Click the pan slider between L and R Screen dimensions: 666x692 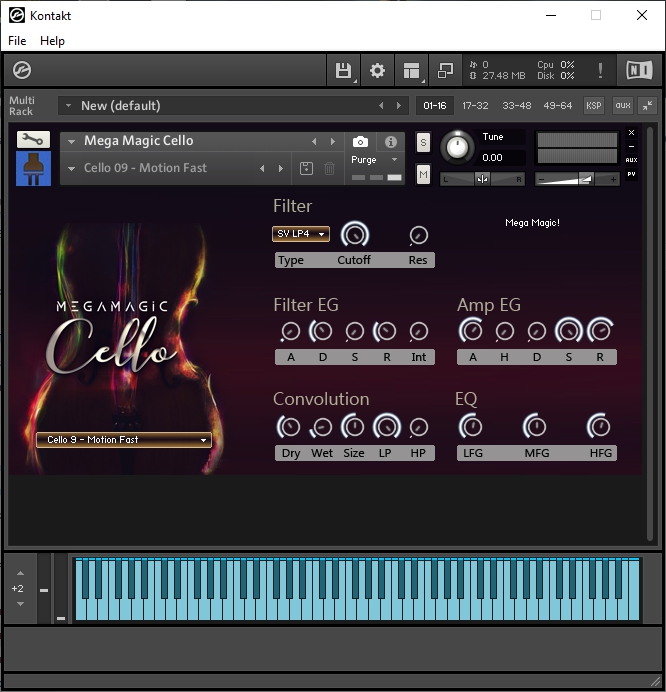[x=483, y=179]
